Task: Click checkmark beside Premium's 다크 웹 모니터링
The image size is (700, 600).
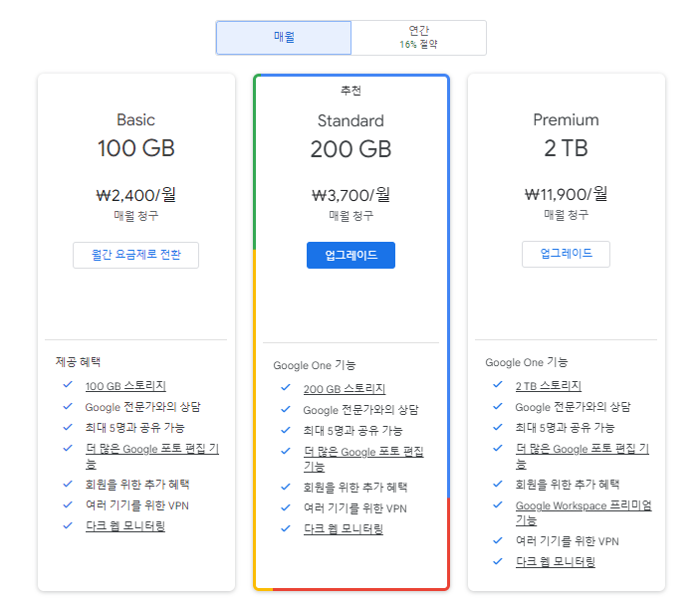Action: pyautogui.click(x=498, y=561)
